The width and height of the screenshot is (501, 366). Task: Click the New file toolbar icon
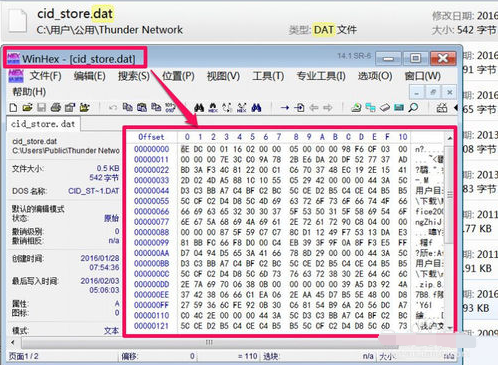(x=13, y=107)
